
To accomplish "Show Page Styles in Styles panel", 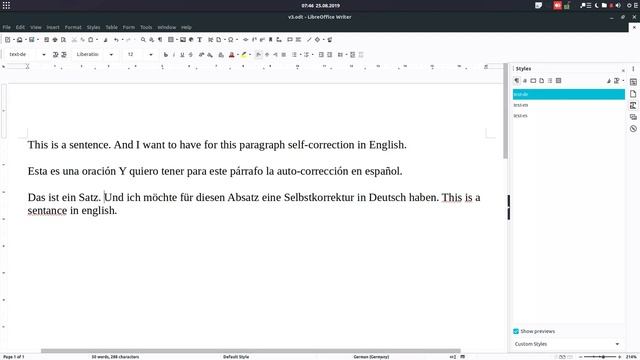I will [542, 81].
